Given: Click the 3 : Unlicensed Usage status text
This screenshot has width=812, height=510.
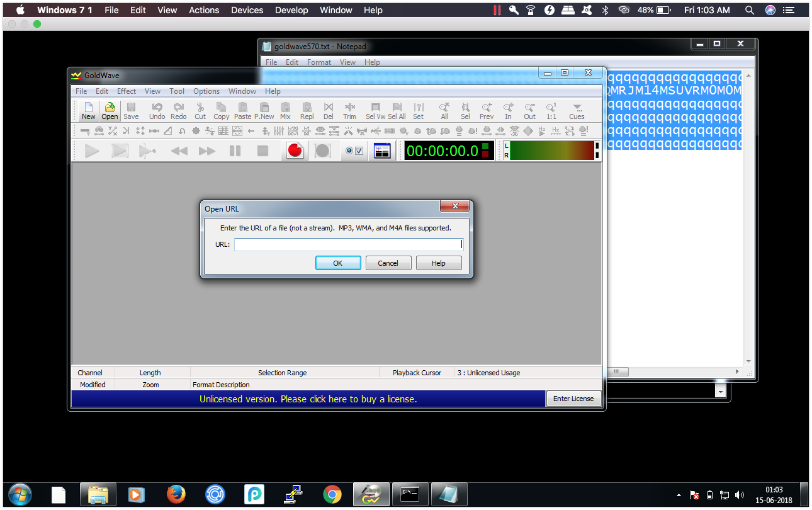Looking at the screenshot, I should [x=489, y=373].
